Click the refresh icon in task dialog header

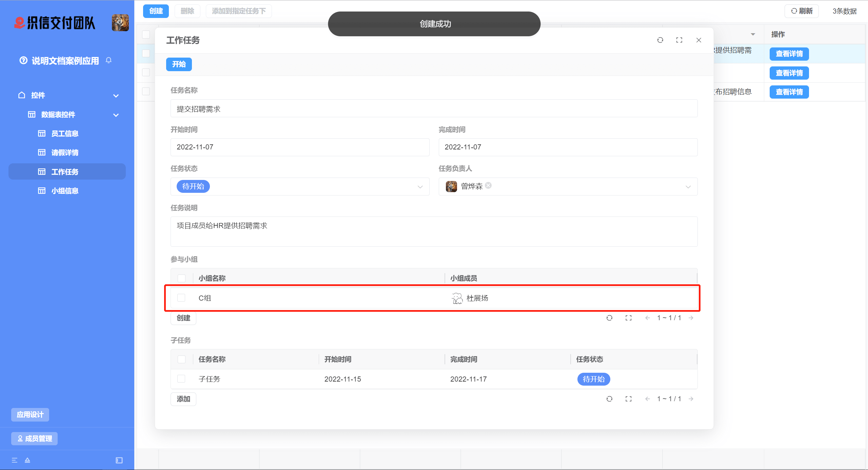coord(660,40)
